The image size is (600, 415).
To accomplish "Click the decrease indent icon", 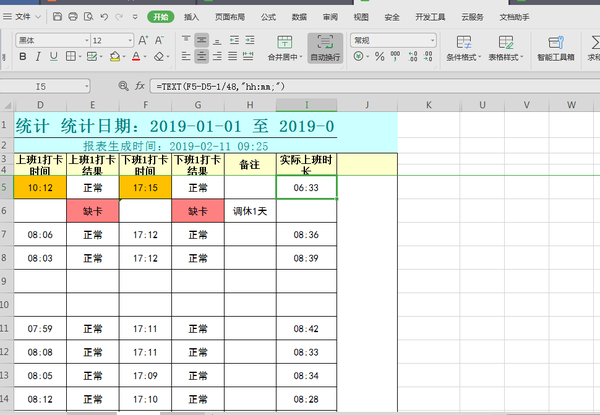I will click(234, 40).
